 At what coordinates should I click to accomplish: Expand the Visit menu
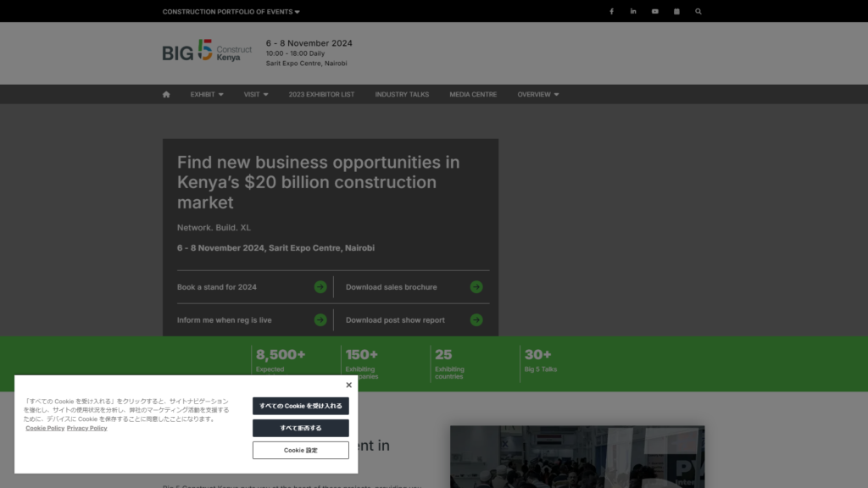[x=256, y=95]
